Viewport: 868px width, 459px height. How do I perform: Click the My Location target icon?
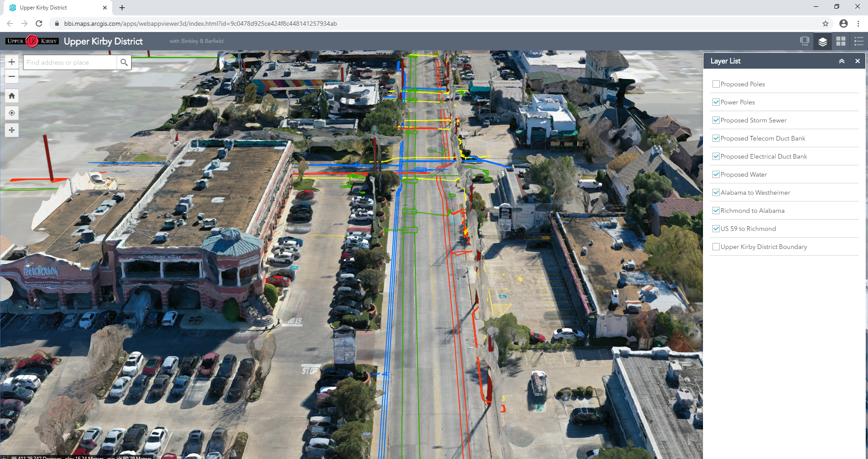12,113
